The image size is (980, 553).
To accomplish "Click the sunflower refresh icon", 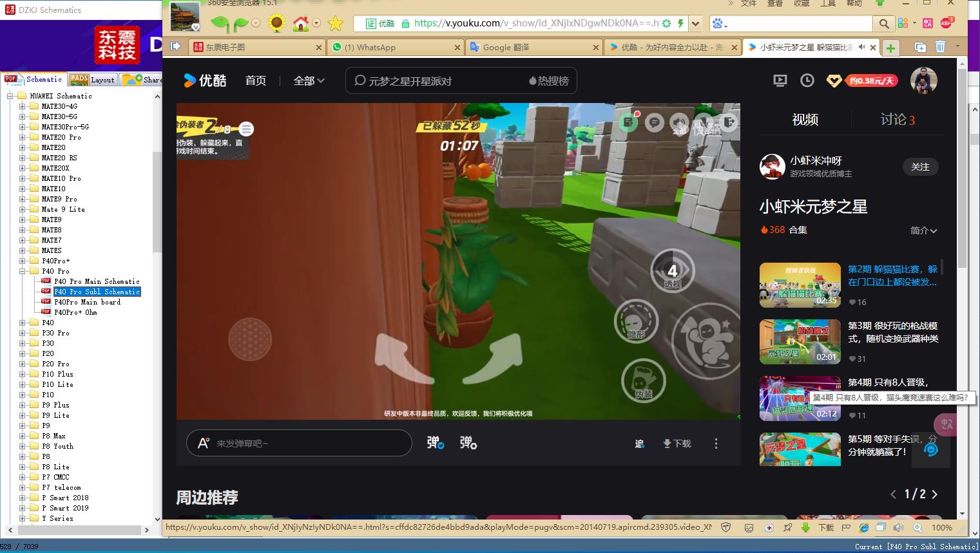I will click(276, 24).
